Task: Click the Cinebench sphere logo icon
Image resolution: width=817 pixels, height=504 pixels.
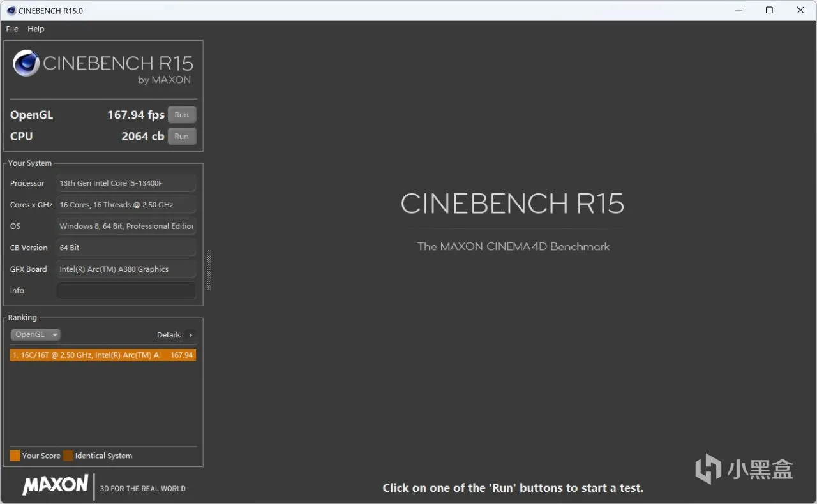Action: pyautogui.click(x=26, y=63)
